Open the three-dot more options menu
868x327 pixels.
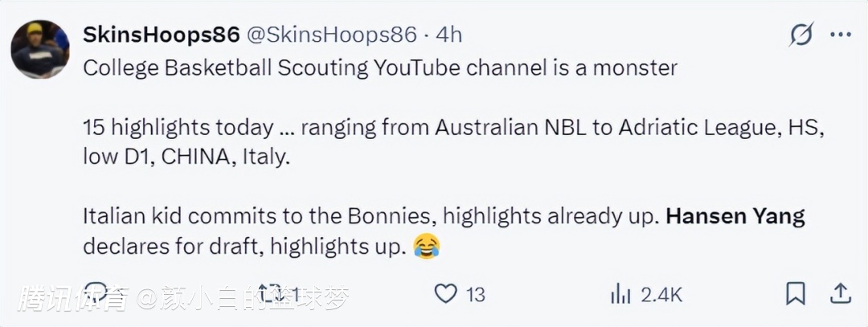[x=841, y=35]
